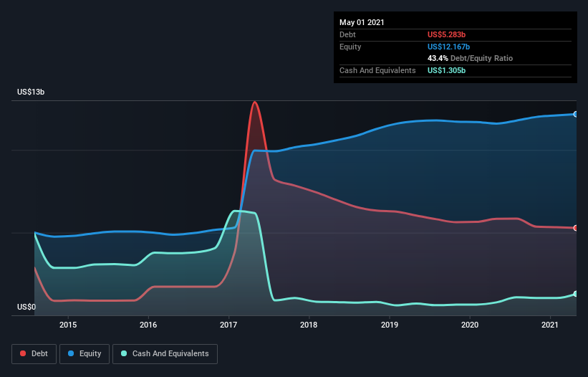Click the red Debt legend dot

pyautogui.click(x=23, y=353)
